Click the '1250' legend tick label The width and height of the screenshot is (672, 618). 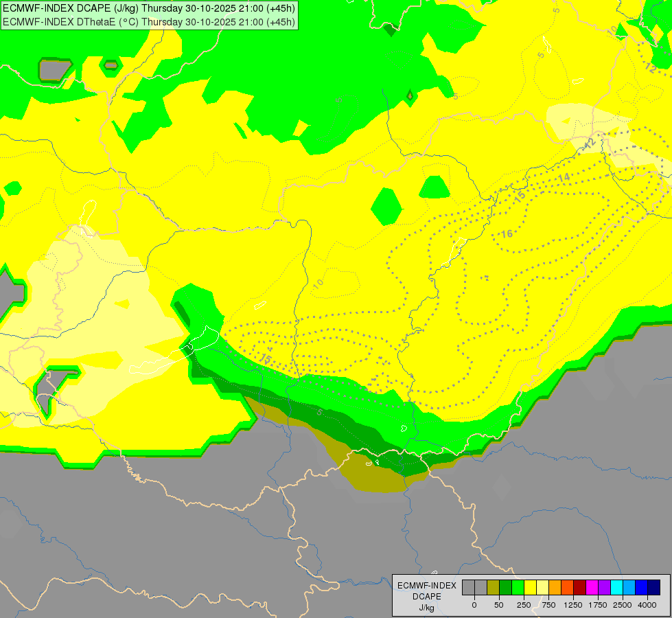tap(573, 605)
